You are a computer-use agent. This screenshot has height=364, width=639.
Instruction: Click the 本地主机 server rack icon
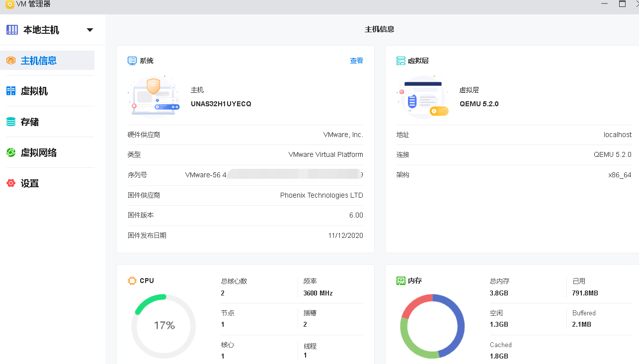click(x=12, y=30)
